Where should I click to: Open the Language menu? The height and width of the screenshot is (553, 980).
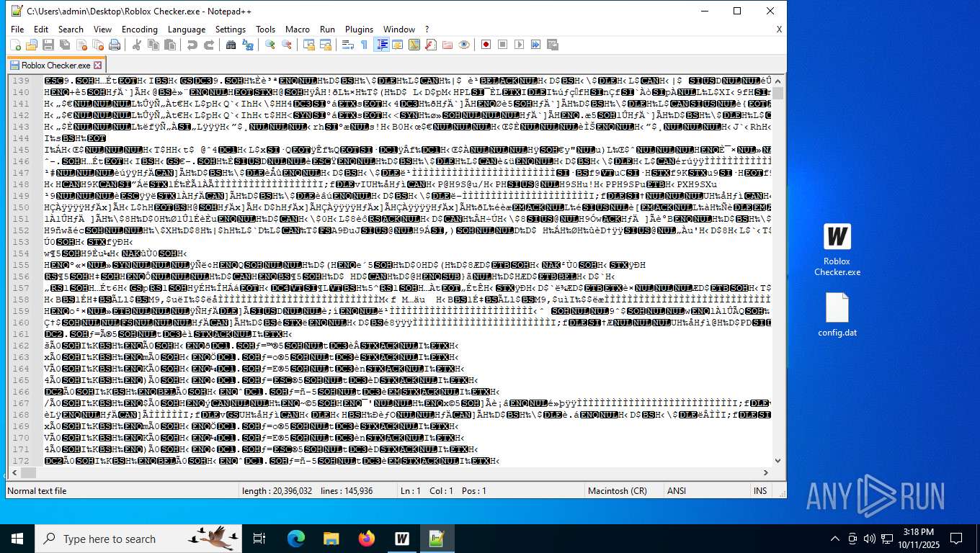(x=187, y=30)
